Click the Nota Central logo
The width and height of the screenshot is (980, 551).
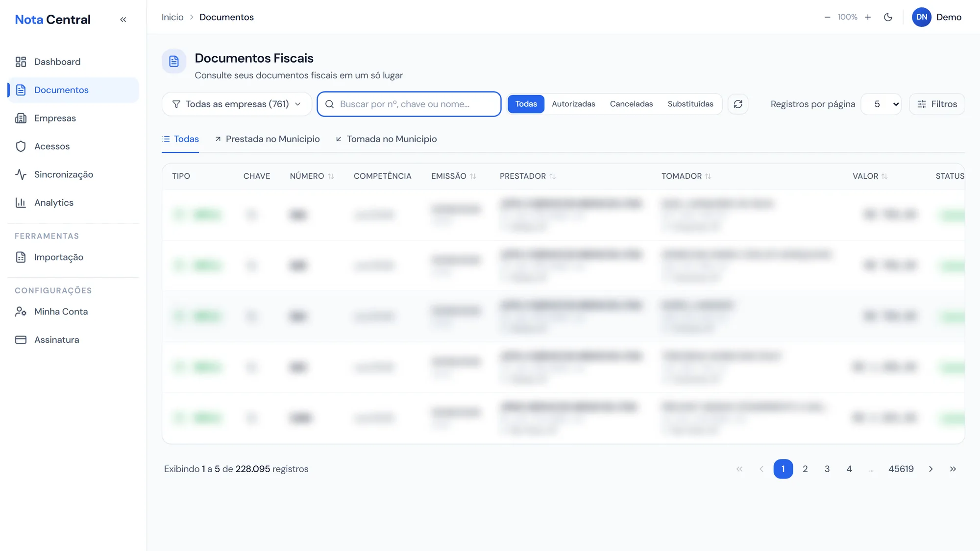52,20
